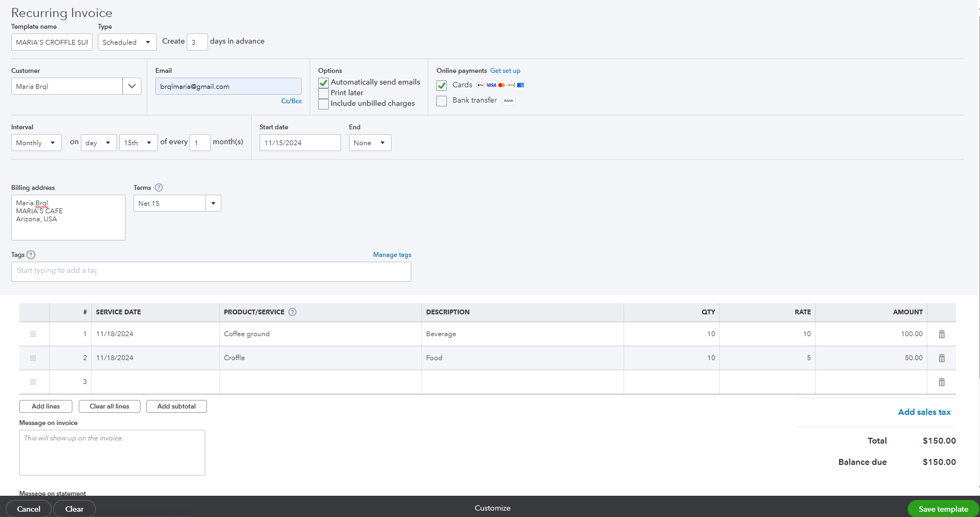The image size is (980, 517).
Task: Click the Customer name field Maria Brql
Action: tap(67, 86)
